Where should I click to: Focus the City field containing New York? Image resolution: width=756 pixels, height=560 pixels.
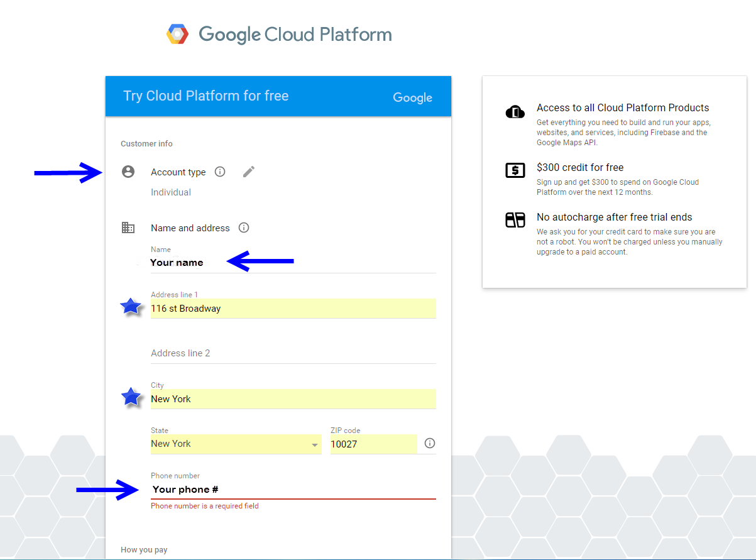[293, 399]
